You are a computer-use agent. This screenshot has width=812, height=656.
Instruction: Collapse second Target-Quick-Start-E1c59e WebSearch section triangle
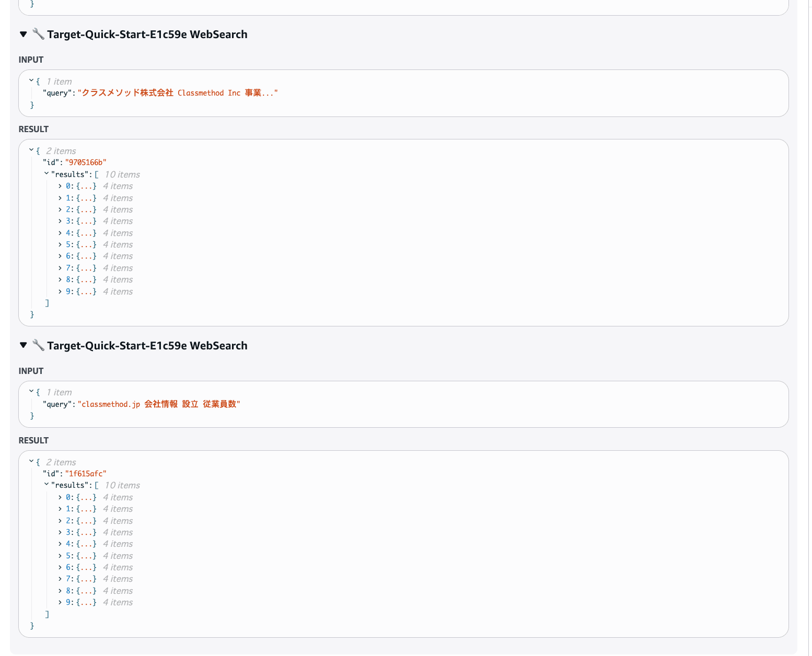pos(23,345)
